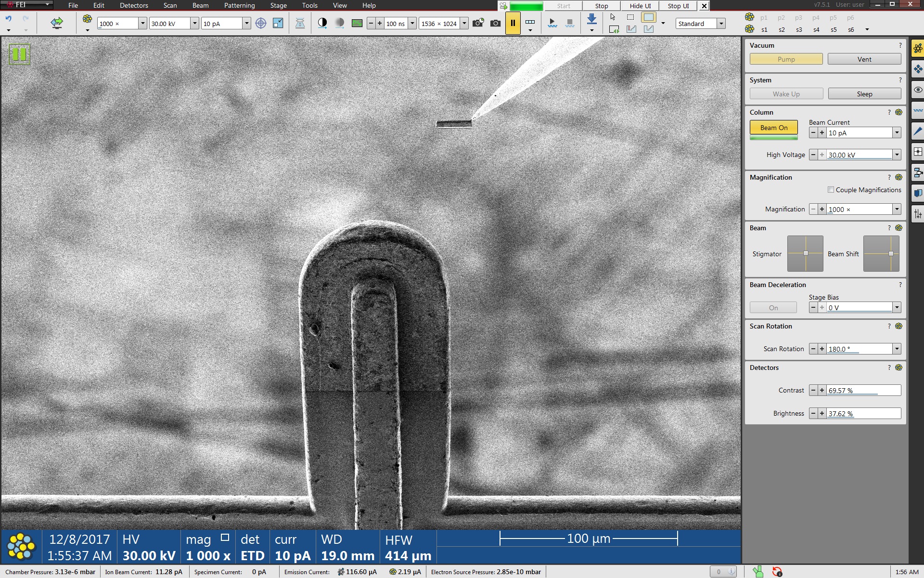Image resolution: width=924 pixels, height=578 pixels.
Task: Click the beam swap green arrows icon
Action: 57,23
